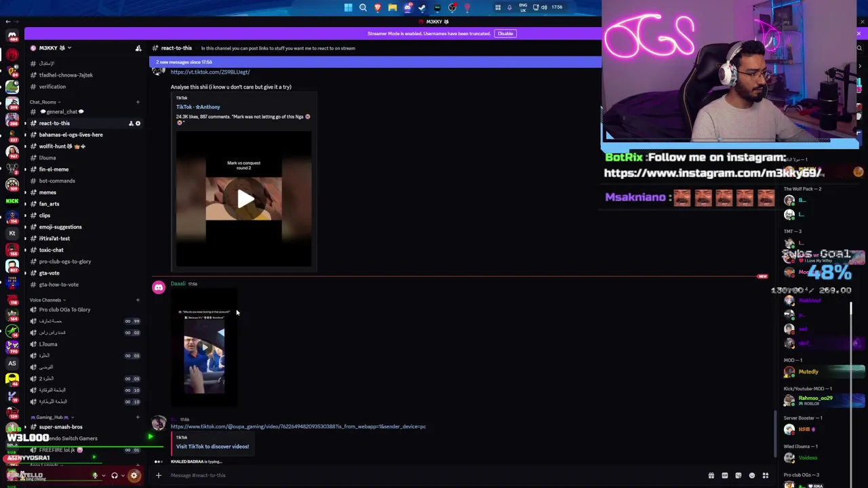Create a channel in Chat_Rooms with plus icon
The width and height of the screenshot is (868, 488).
[x=138, y=102]
